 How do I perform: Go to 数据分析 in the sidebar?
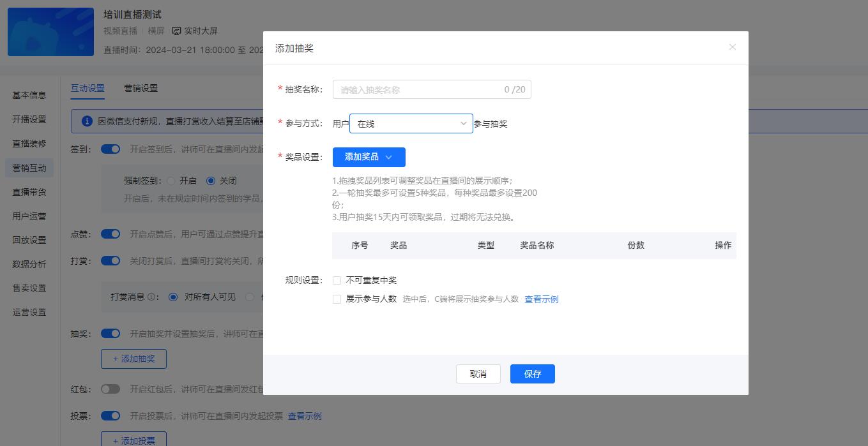click(x=29, y=264)
